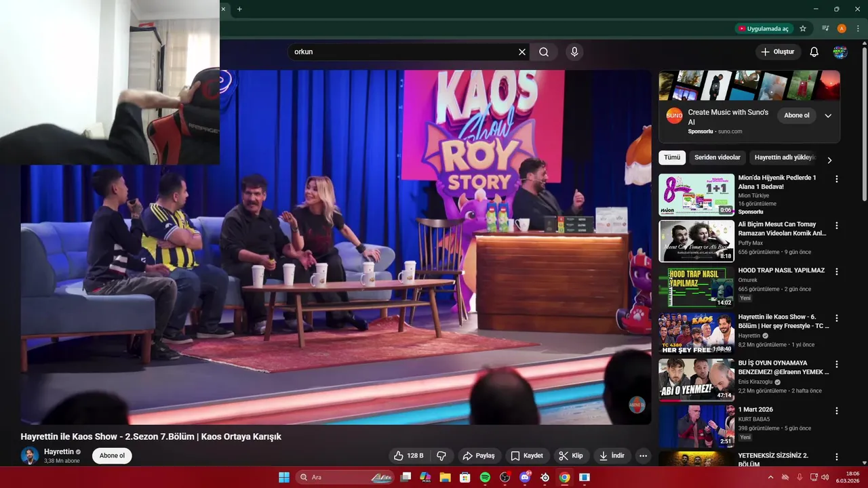
Task: Share the video via Paylaş
Action: coord(479,455)
